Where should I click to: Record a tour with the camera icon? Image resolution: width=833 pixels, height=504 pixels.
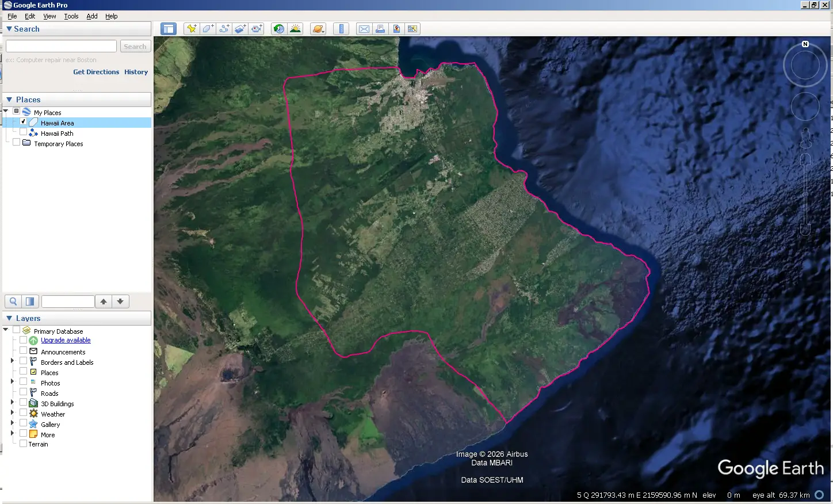coord(257,29)
